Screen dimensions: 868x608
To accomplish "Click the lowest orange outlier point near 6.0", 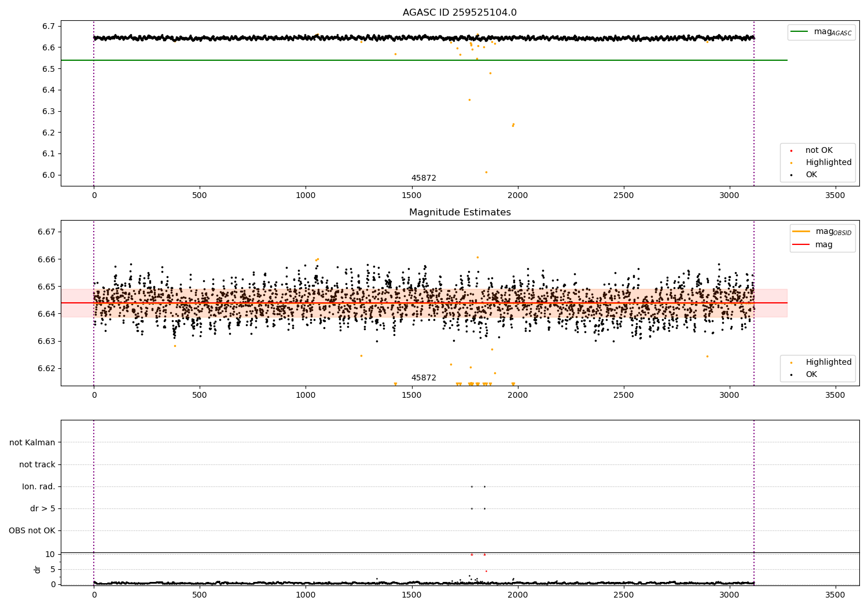I will [486, 172].
